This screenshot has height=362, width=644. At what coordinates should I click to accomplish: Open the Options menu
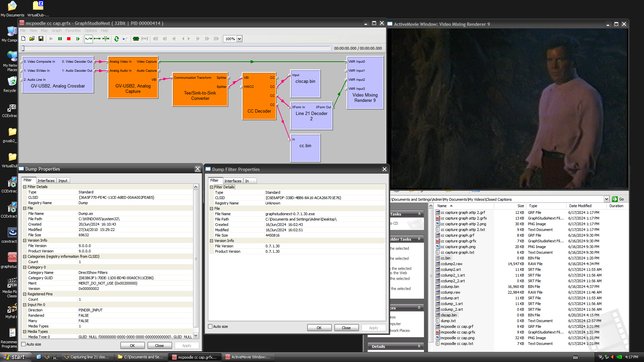pos(91,31)
